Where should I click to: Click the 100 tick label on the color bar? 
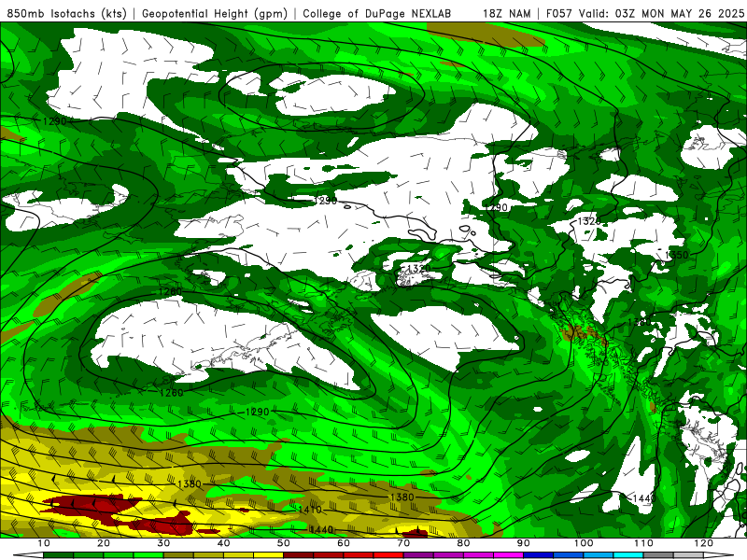click(x=584, y=543)
